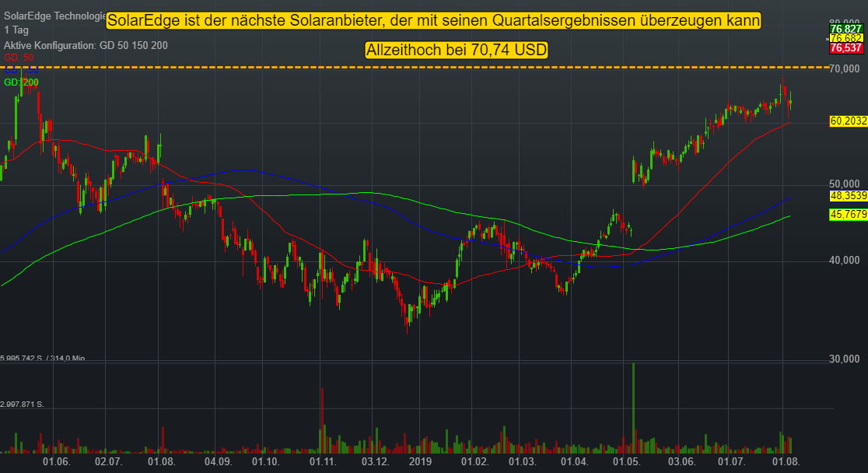Click the 50,000 price axis label
868x473 pixels.
pos(844,184)
